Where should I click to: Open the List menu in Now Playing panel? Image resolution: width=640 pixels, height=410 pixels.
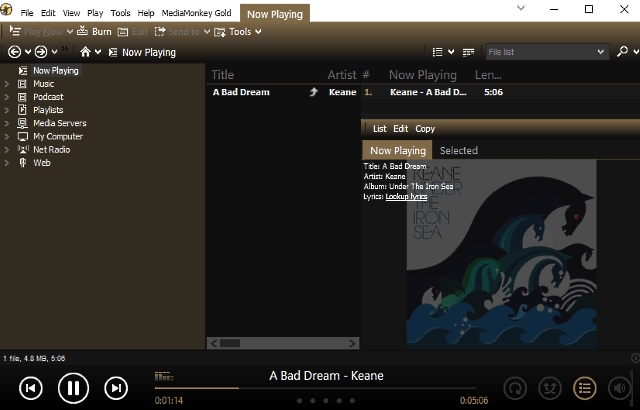(379, 129)
